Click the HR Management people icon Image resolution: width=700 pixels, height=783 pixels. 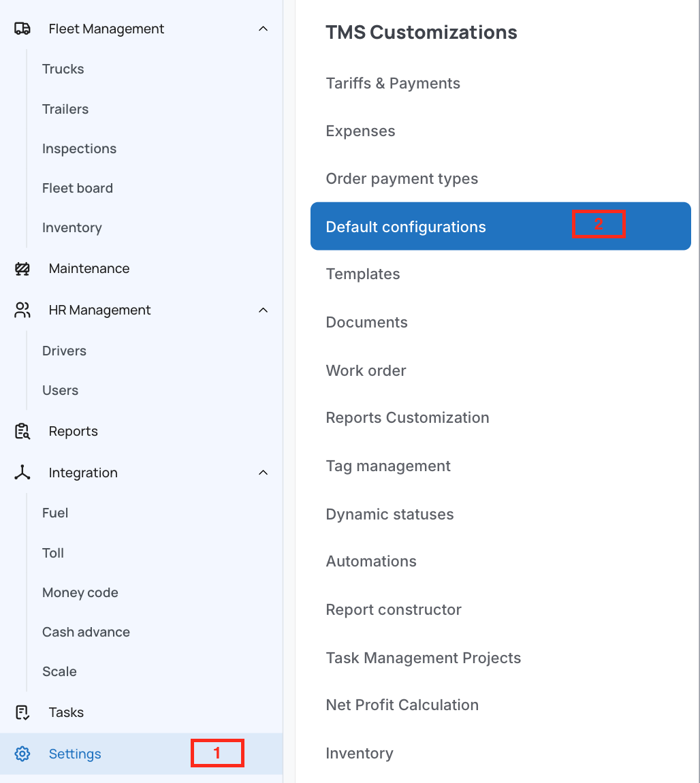tap(22, 310)
